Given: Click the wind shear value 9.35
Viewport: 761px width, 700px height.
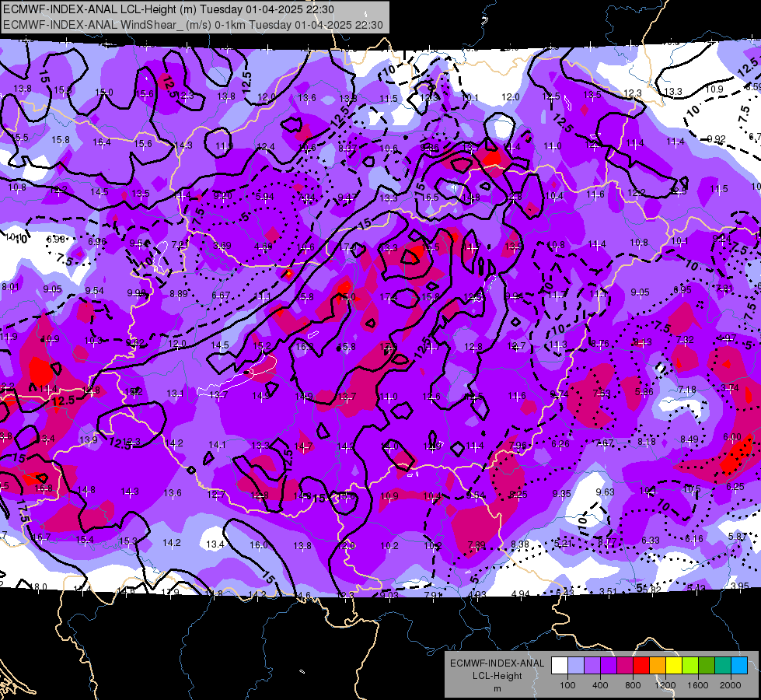Looking at the screenshot, I should coord(561,494).
